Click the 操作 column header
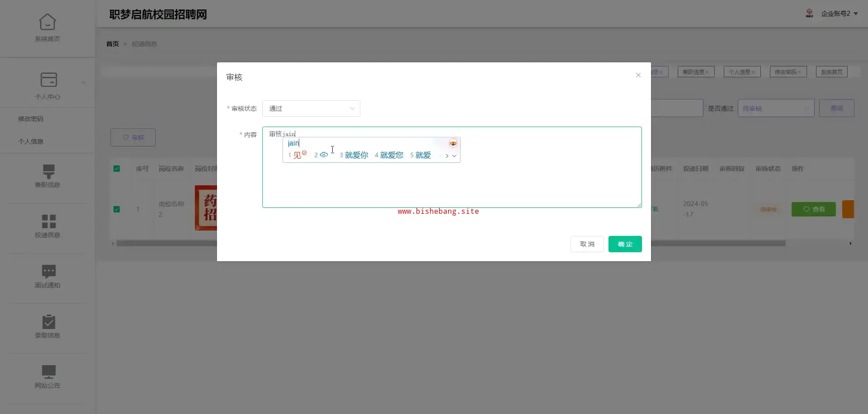 tap(797, 169)
